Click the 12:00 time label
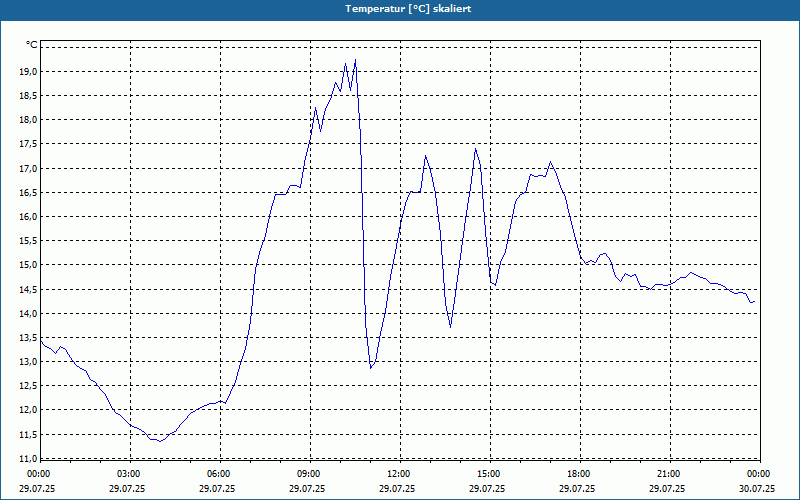The image size is (800, 500). click(x=398, y=474)
